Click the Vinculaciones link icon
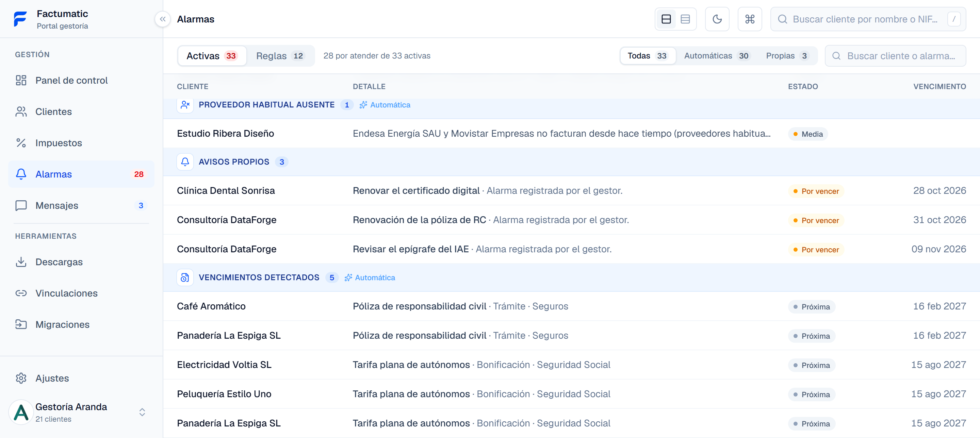This screenshot has width=980, height=438. (x=21, y=293)
